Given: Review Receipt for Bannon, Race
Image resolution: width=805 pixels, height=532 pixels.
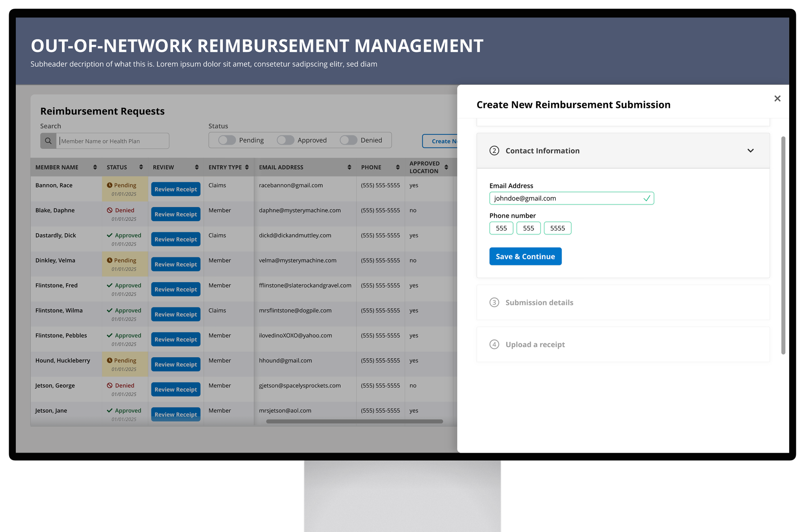Looking at the screenshot, I should pos(176,189).
